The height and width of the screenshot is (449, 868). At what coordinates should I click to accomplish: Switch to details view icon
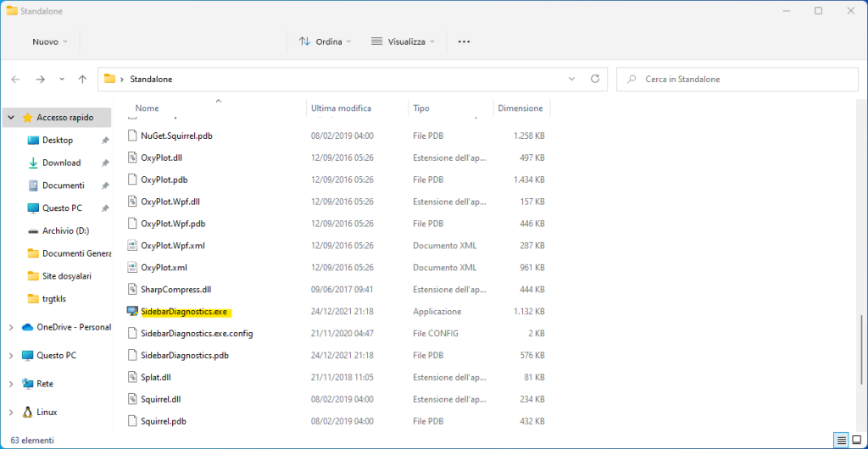point(840,440)
